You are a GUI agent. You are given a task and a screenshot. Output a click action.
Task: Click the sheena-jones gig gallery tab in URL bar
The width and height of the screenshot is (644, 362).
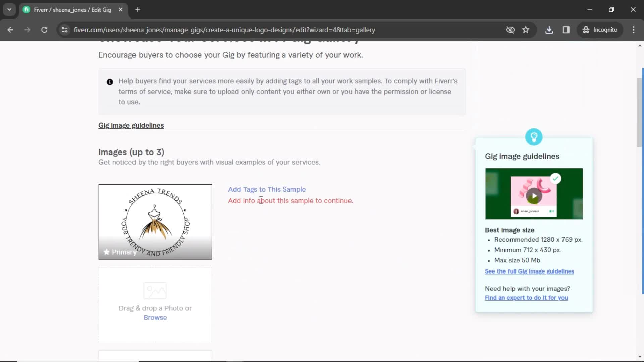coord(72,10)
